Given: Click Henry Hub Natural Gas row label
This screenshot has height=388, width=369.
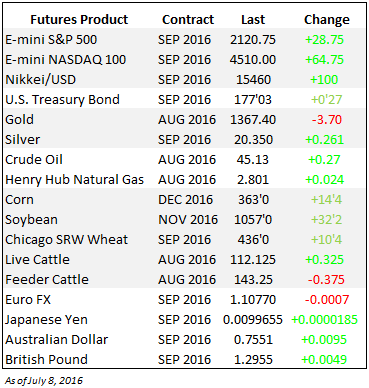Looking at the screenshot, I should coord(74,180).
